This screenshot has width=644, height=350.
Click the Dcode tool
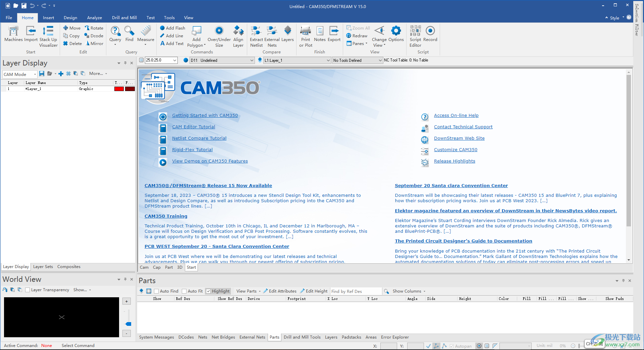[x=94, y=36]
